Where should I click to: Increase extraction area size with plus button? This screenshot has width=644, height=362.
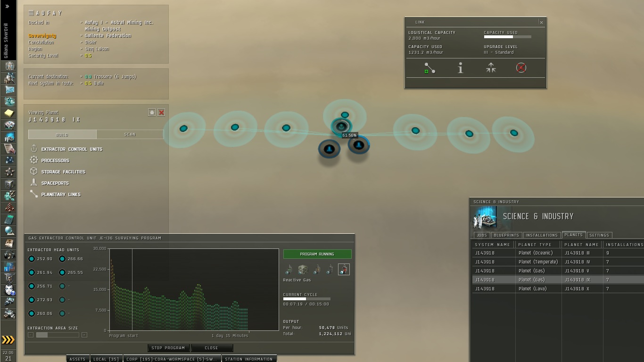(84, 335)
